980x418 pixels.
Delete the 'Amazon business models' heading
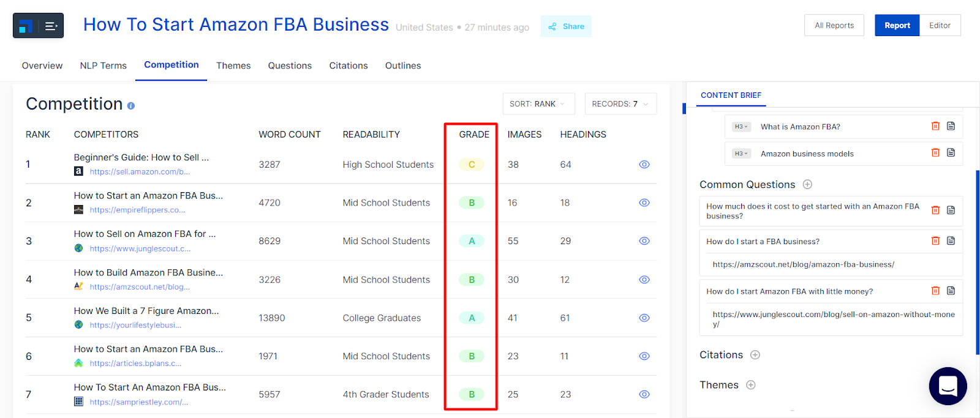click(x=935, y=153)
